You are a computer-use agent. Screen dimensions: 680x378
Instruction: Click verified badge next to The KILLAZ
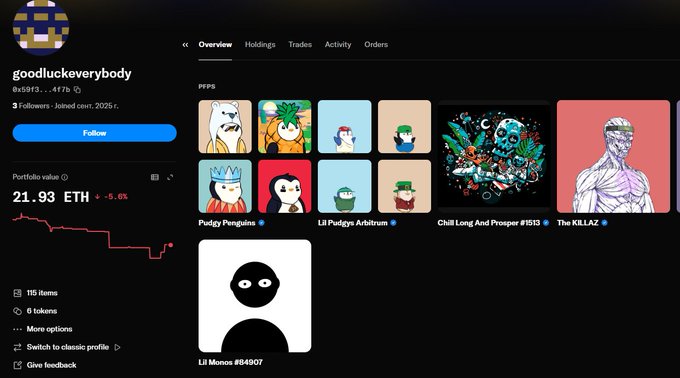pos(605,223)
